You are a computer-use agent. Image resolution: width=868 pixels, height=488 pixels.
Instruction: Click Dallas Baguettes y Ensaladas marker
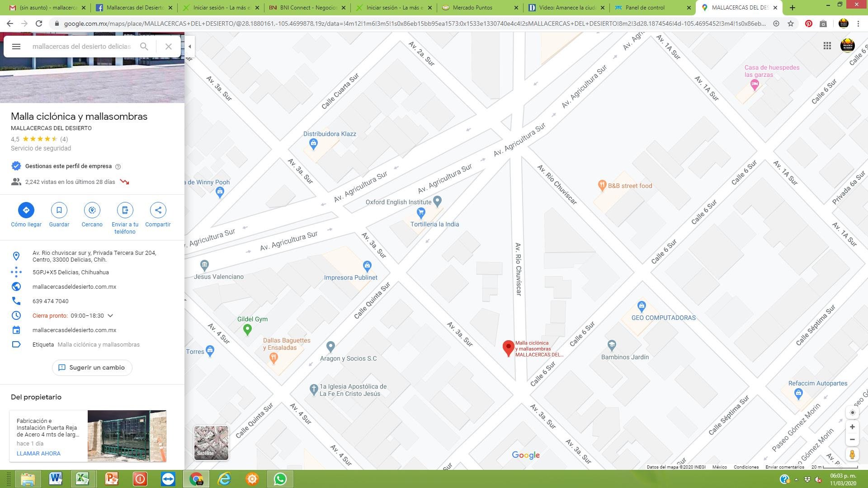pyautogui.click(x=274, y=359)
